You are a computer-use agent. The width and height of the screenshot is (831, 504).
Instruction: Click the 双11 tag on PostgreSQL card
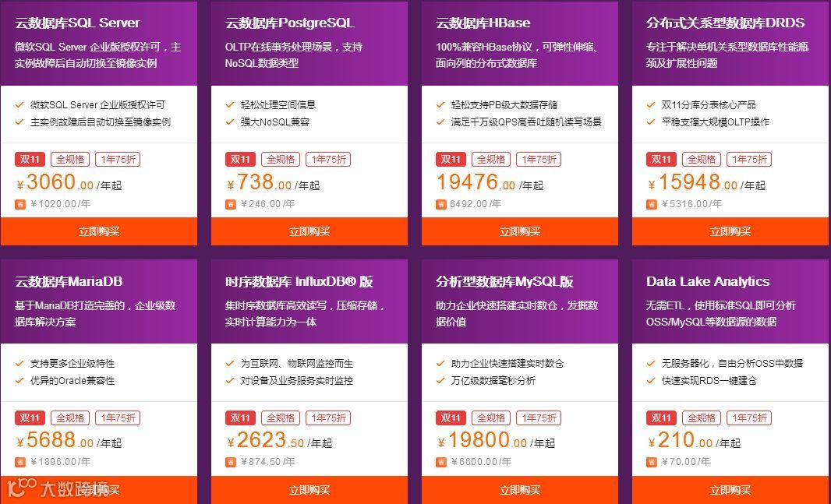click(x=240, y=160)
